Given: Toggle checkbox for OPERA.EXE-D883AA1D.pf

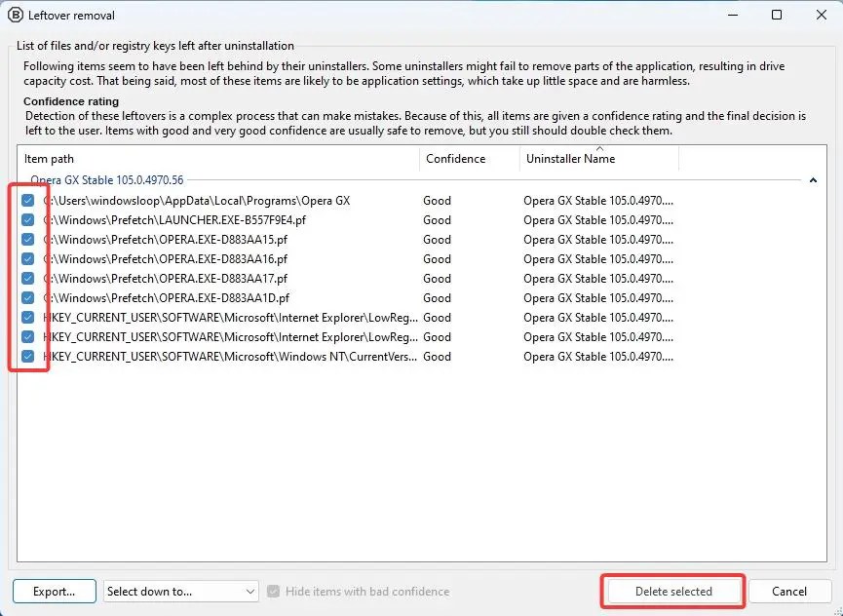Looking at the screenshot, I should click(28, 298).
